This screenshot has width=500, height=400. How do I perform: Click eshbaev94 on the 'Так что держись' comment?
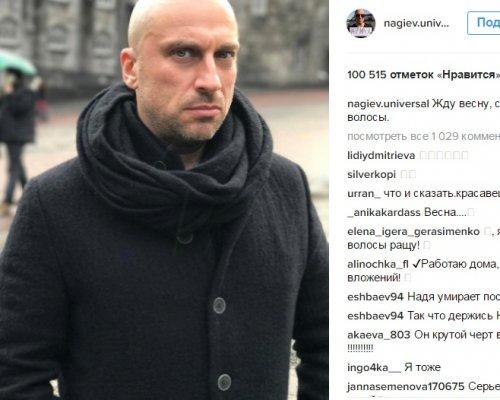(x=375, y=316)
